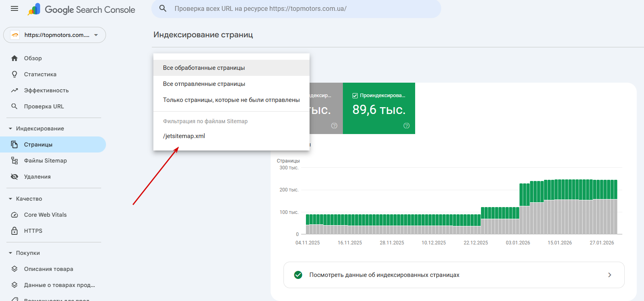
Task: Click the green 89,6 тыс. indexed card
Action: tap(379, 108)
